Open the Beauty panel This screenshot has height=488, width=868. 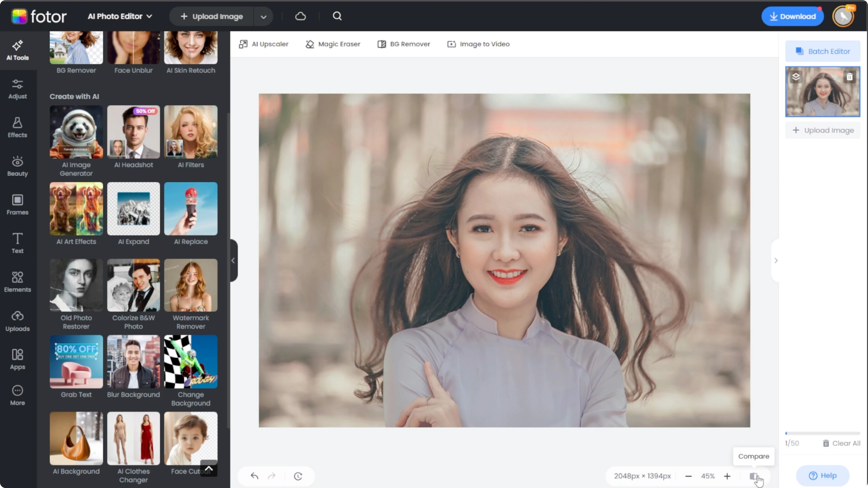17,166
